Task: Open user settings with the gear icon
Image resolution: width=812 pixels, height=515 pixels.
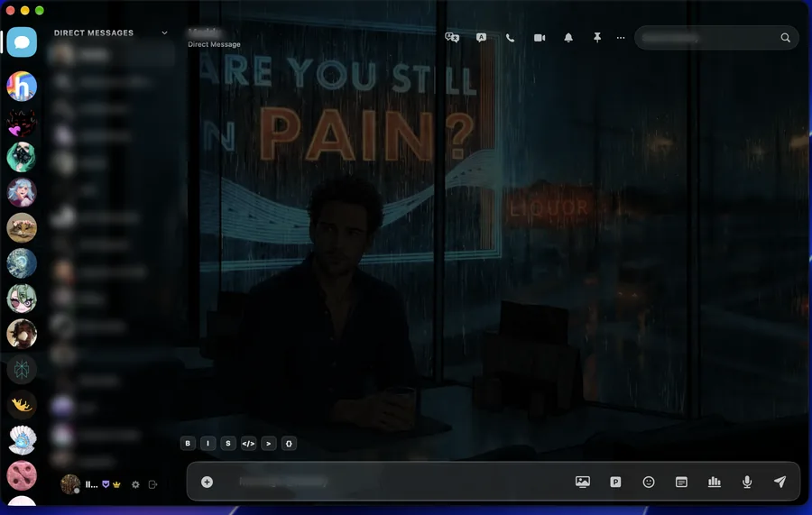Action: 135,484
